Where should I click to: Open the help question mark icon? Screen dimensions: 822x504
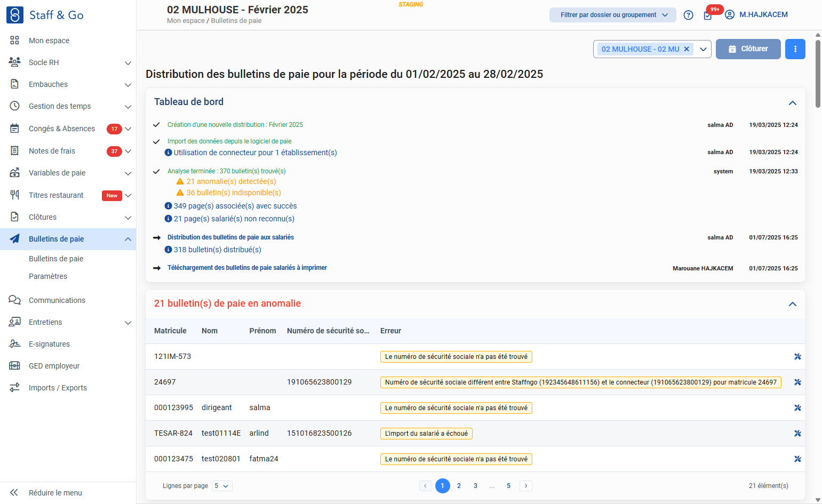(688, 15)
